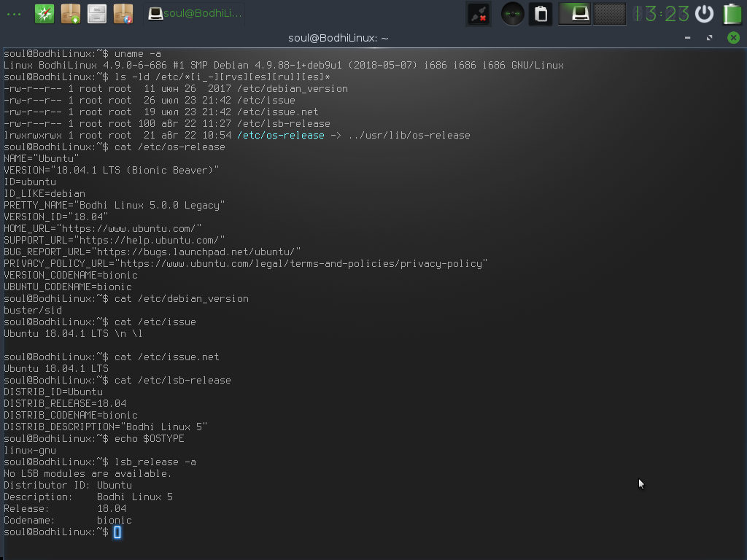This screenshot has width=747, height=560.
Task: Click the /etc/lsb-release listing row
Action: (x=167, y=124)
